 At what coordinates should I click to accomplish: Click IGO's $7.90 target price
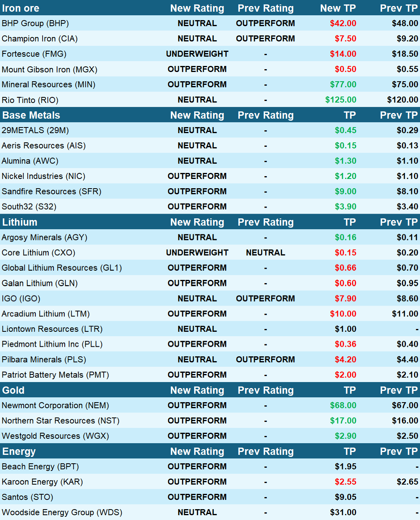pyautogui.click(x=345, y=298)
